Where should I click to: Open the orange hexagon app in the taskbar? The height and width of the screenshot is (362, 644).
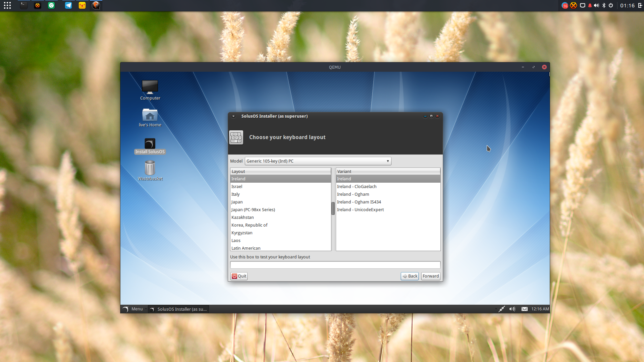tap(38, 5)
